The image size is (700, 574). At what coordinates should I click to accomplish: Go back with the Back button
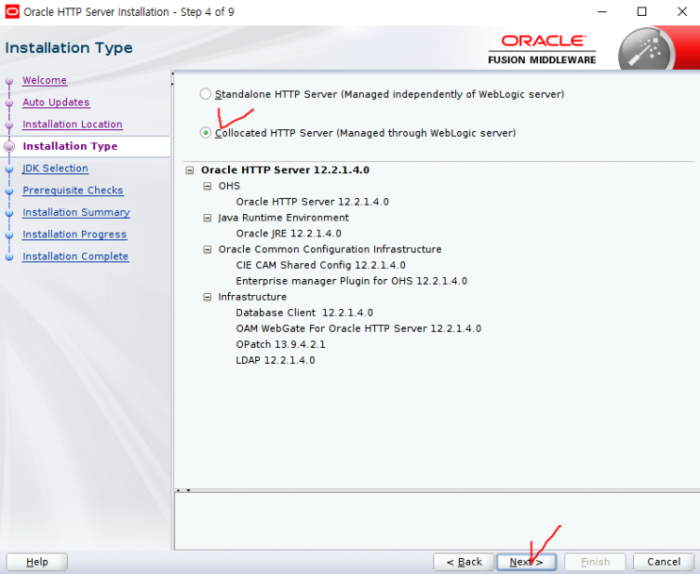(464, 562)
